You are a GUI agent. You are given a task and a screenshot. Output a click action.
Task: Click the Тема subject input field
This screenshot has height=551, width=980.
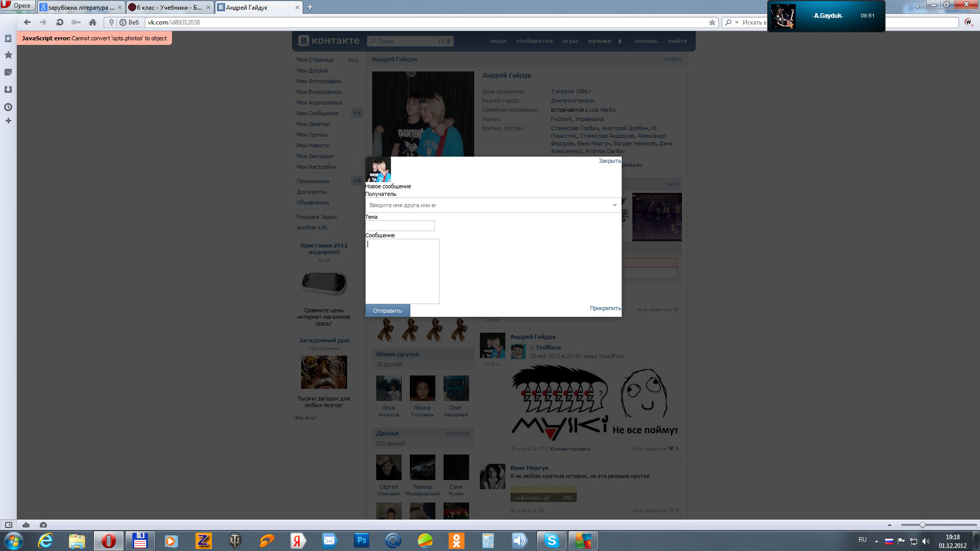(x=400, y=226)
